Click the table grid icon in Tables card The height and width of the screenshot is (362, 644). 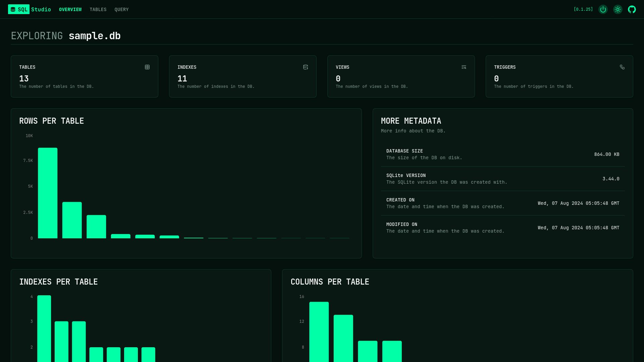pyautogui.click(x=147, y=67)
